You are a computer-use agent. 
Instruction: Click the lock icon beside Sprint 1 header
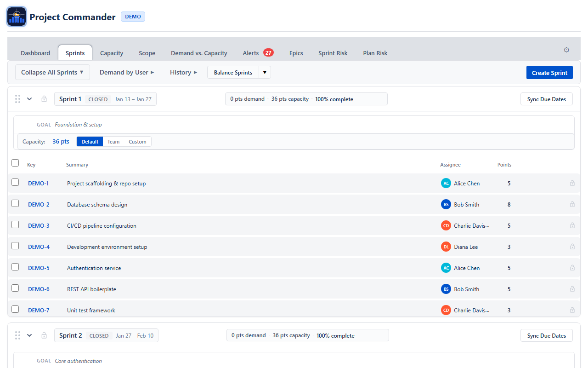(x=44, y=98)
